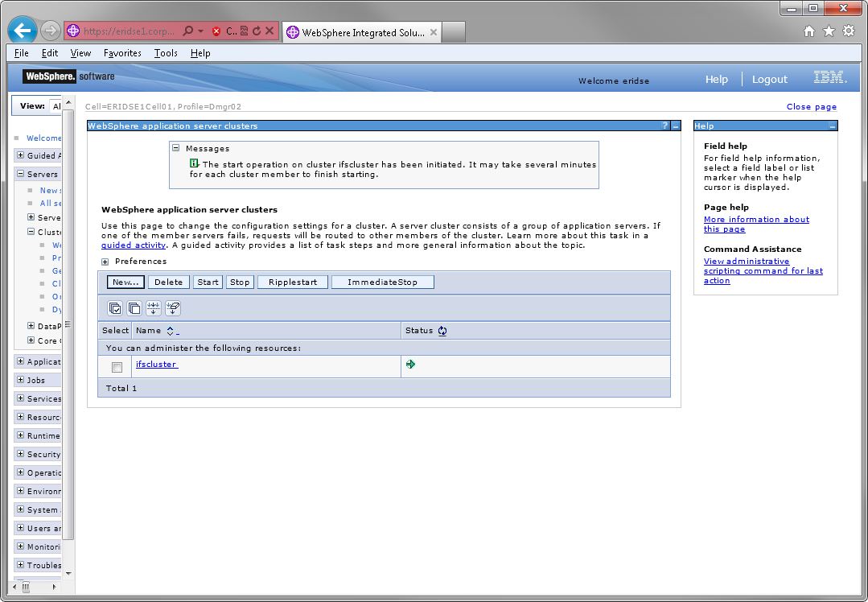Screen dimensions: 868x602
Task: Expand the Security navigation node
Action: [20, 454]
